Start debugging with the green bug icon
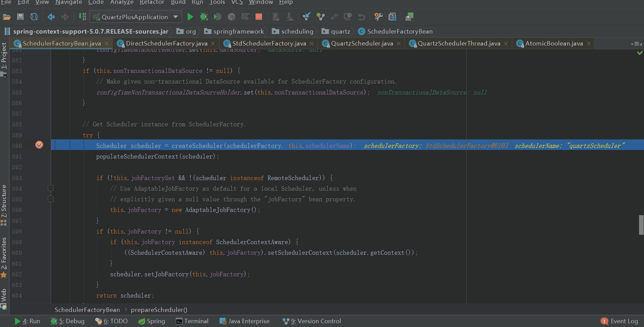Screen dimensions: 644x327 (204, 17)
